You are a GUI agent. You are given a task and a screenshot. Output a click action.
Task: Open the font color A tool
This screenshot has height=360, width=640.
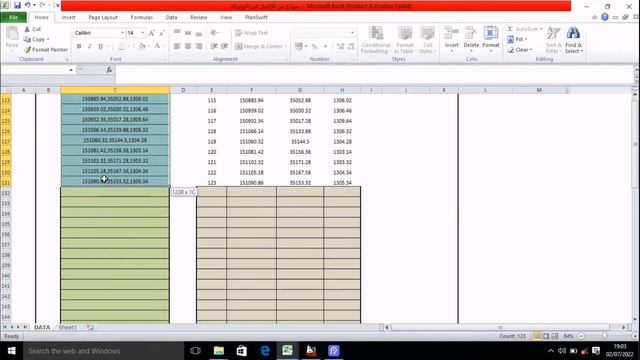click(157, 46)
